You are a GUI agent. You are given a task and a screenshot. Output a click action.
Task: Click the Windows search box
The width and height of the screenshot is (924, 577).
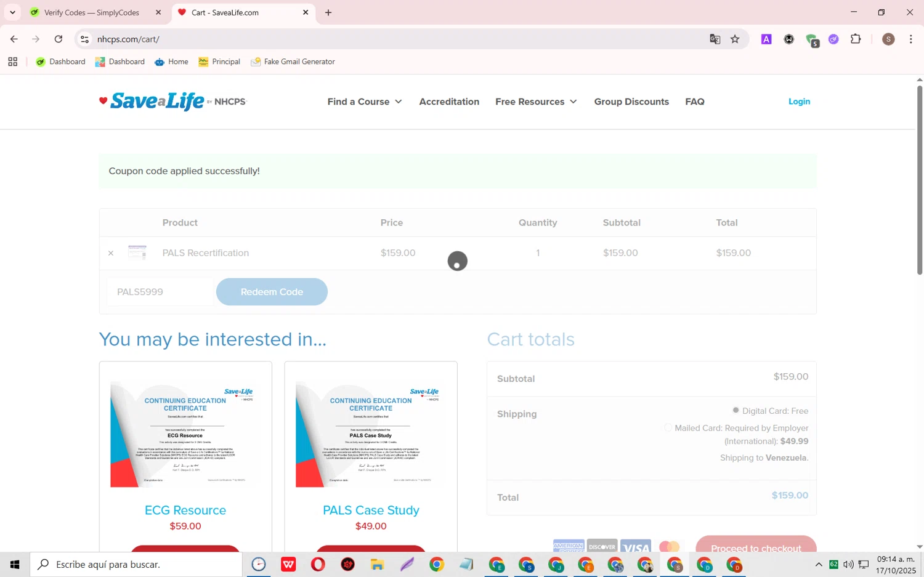coord(136,564)
